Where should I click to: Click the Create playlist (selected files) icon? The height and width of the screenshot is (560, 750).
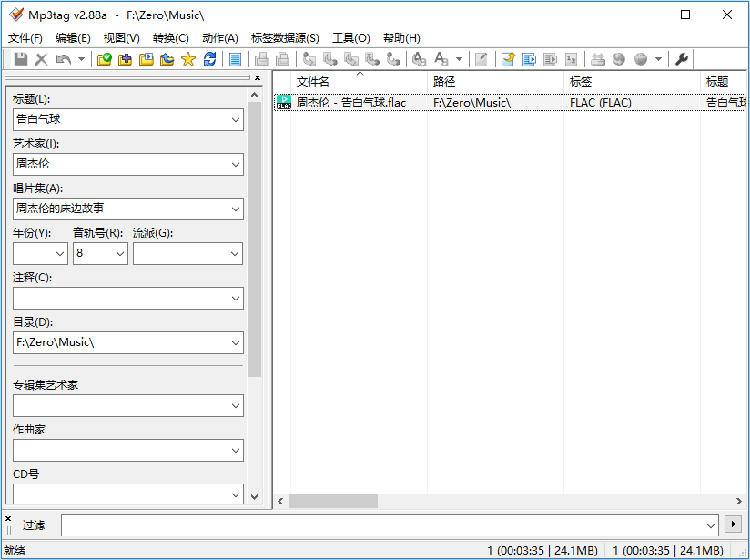(550, 59)
